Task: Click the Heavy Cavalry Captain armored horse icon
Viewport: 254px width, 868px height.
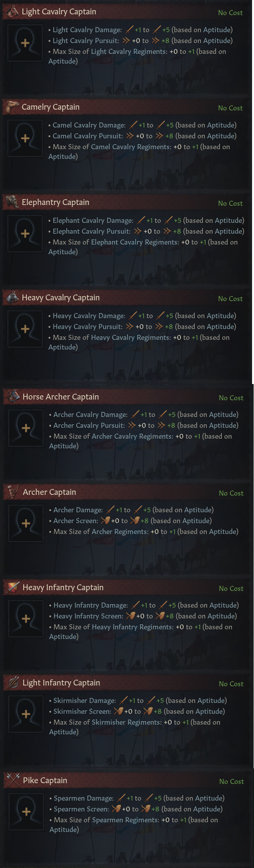Action: coord(12,298)
